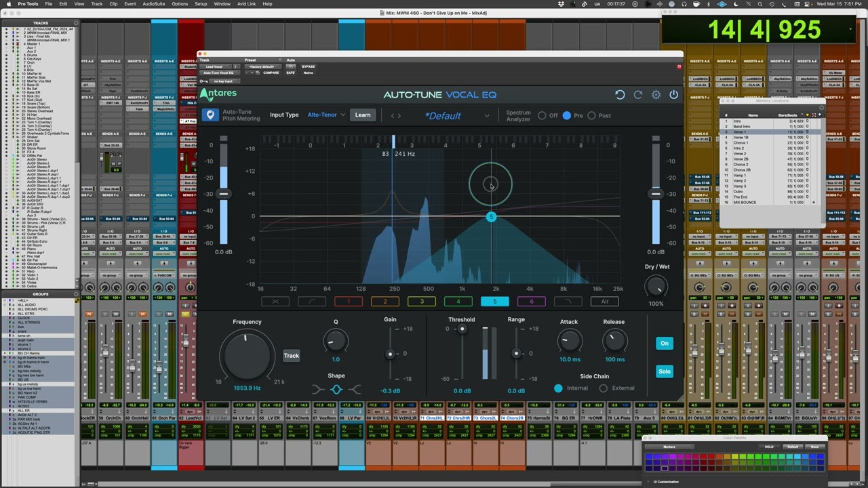This screenshot has height=488, width=868.
Task: Open the *Default preset dropdown arrow
Action: click(486, 116)
